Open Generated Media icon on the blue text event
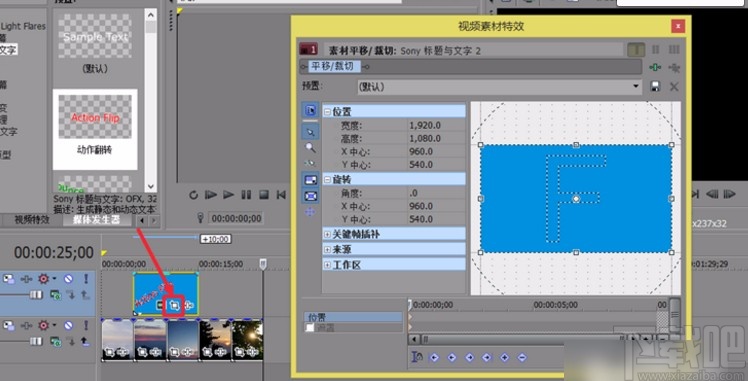The image size is (748, 381). pos(160,305)
